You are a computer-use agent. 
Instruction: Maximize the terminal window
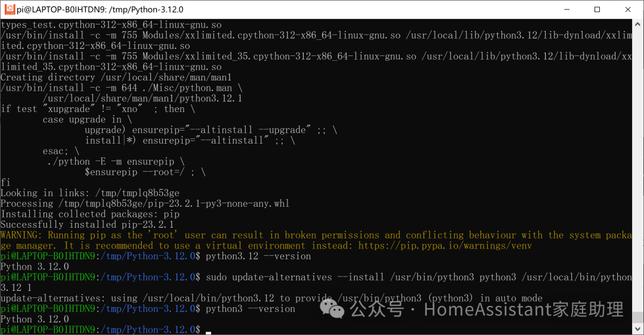(x=597, y=10)
